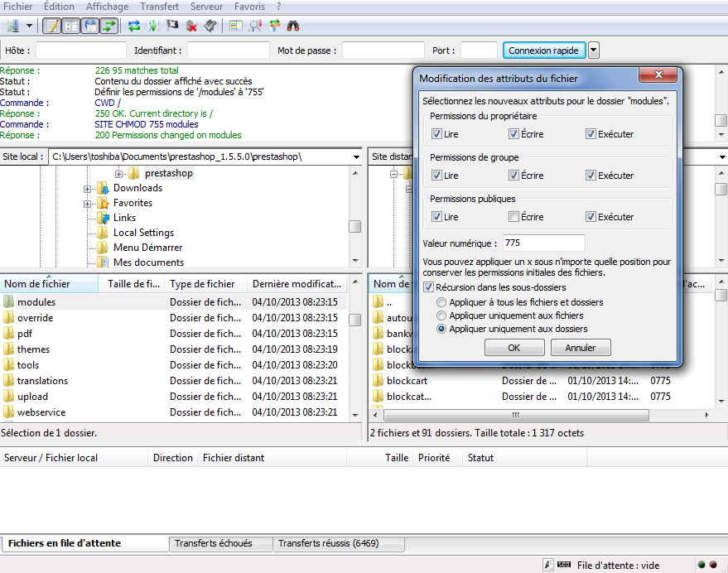Select Appliquer uniquement aux fichiers
The height and width of the screenshot is (573, 728).
pyautogui.click(x=441, y=315)
